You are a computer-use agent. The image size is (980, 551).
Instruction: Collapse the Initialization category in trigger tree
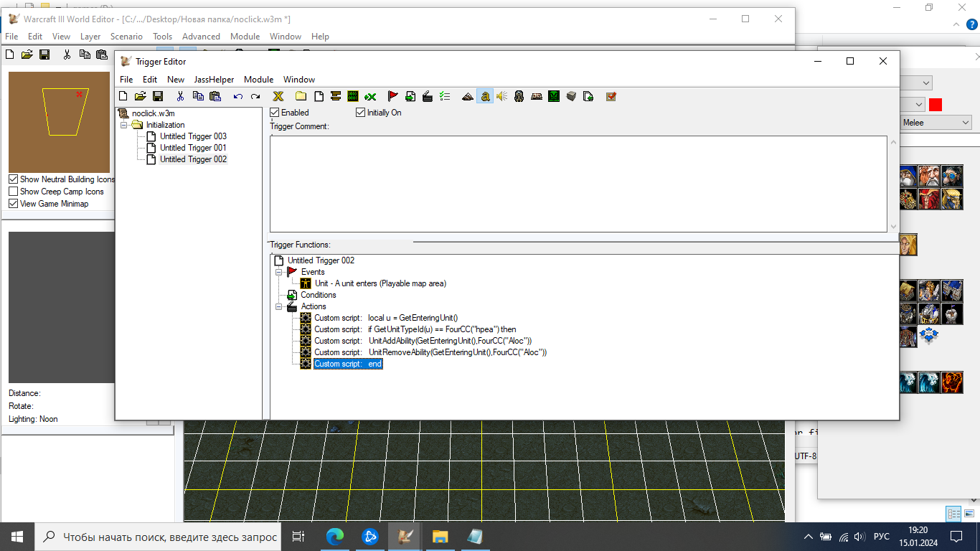click(123, 125)
